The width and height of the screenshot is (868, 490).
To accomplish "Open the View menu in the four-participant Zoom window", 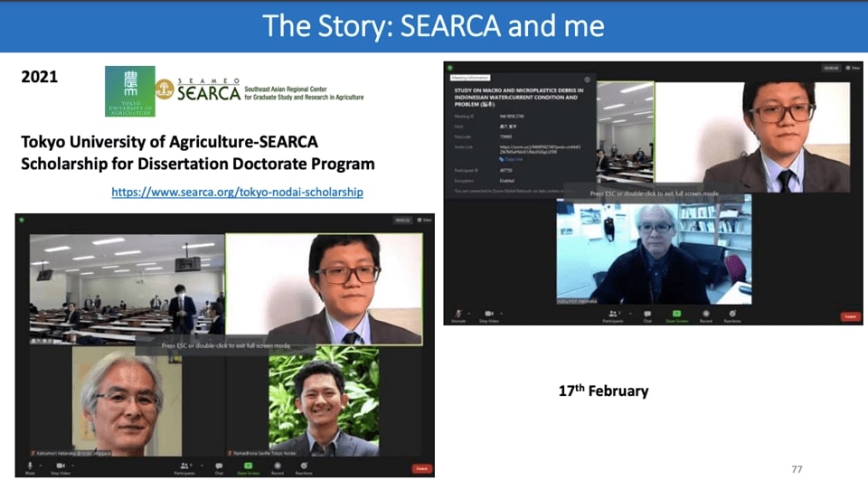I will click(x=426, y=220).
